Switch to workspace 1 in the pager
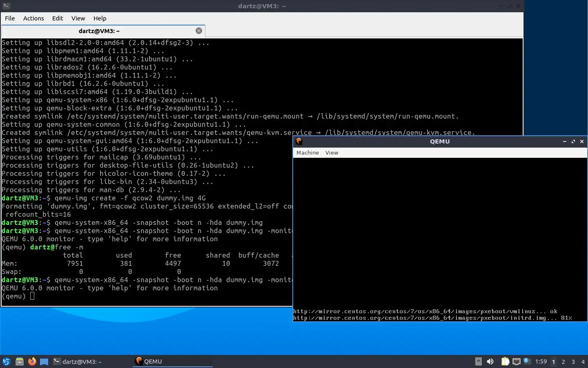This screenshot has height=368, width=588. pos(554,362)
